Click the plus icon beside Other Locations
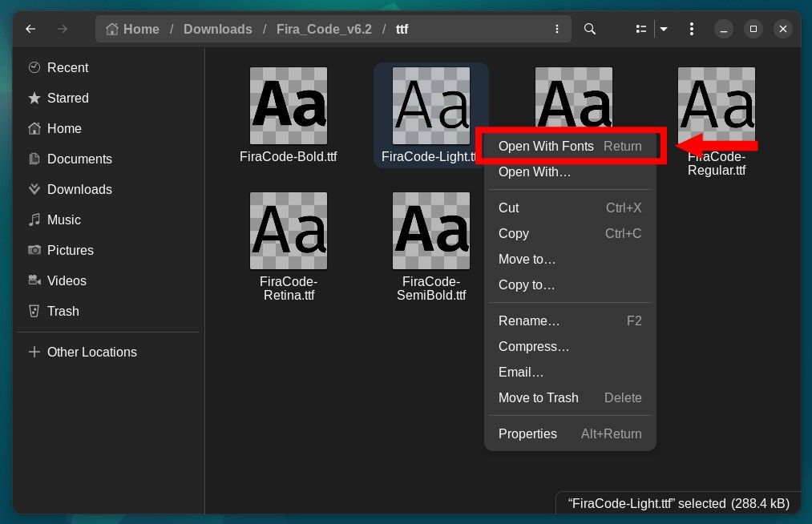812x524 pixels. point(34,352)
